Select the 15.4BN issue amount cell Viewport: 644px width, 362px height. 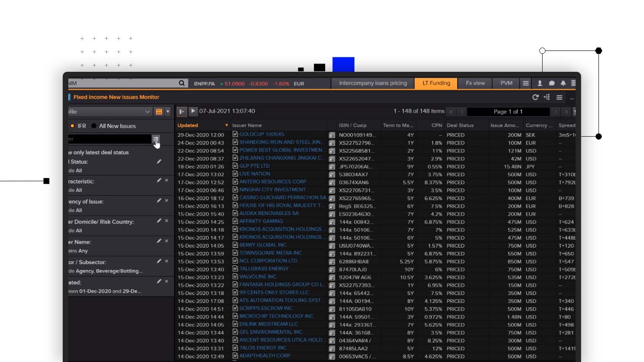(x=513, y=167)
